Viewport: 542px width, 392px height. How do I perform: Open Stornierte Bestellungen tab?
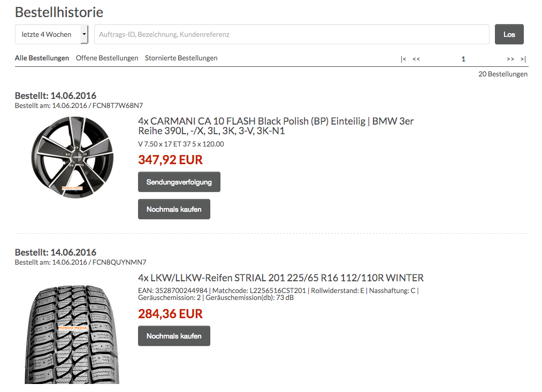(181, 58)
